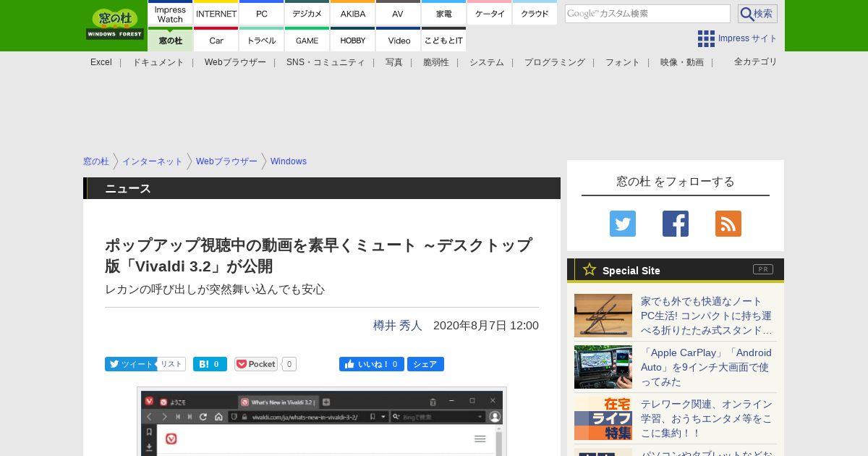Open the AKIBA tab
Screen dimensions: 868x456
353,14
